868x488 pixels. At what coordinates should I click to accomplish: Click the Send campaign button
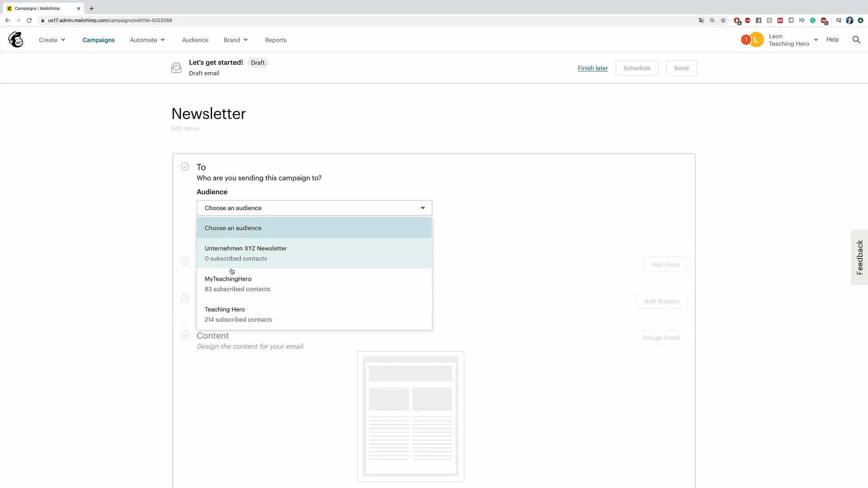pyautogui.click(x=681, y=67)
